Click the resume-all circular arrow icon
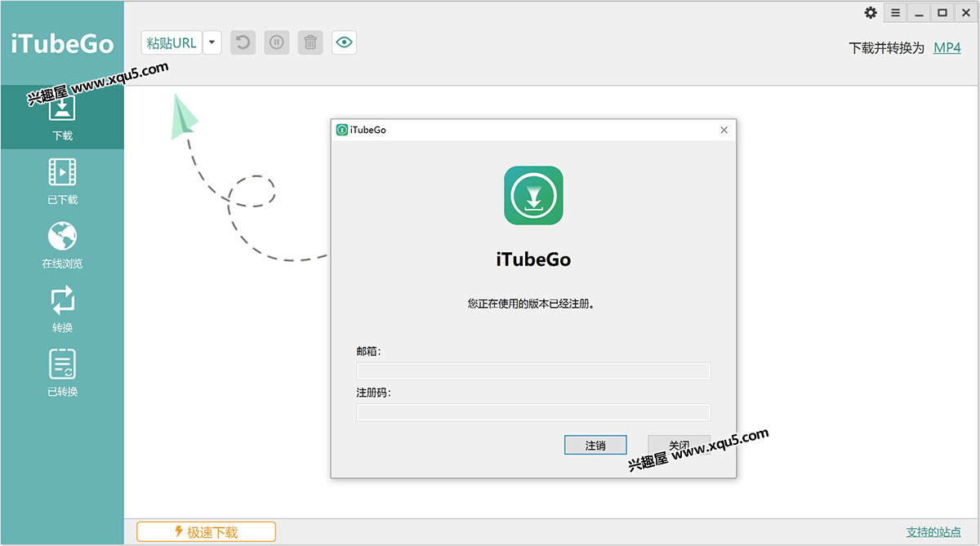This screenshot has height=546, width=980. 243,42
